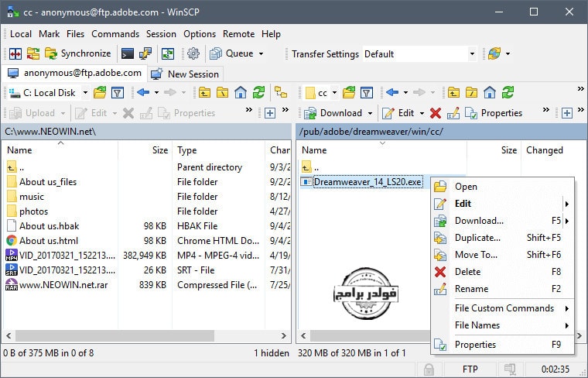The width and height of the screenshot is (588, 378).
Task: Click the Queue button
Action: [x=231, y=53]
